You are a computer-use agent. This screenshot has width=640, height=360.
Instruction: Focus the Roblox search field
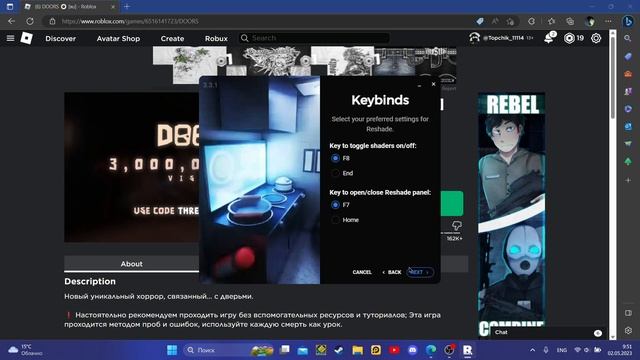pos(313,38)
